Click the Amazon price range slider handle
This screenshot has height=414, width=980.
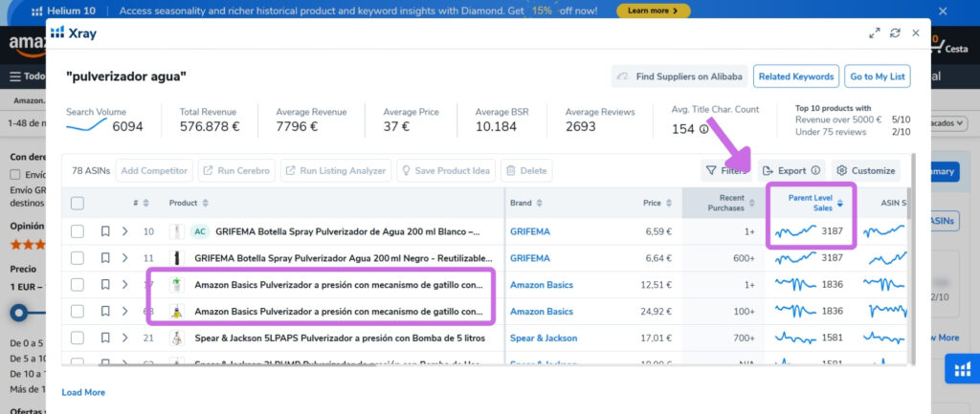tap(19, 313)
